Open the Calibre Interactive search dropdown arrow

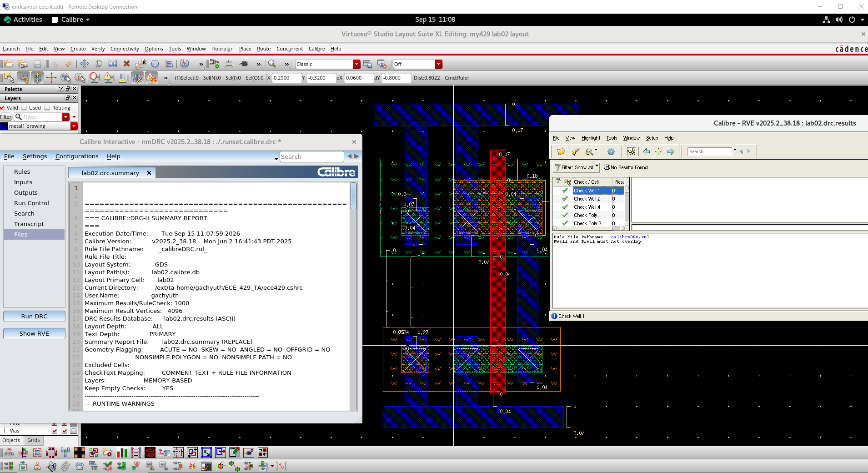(x=276, y=158)
